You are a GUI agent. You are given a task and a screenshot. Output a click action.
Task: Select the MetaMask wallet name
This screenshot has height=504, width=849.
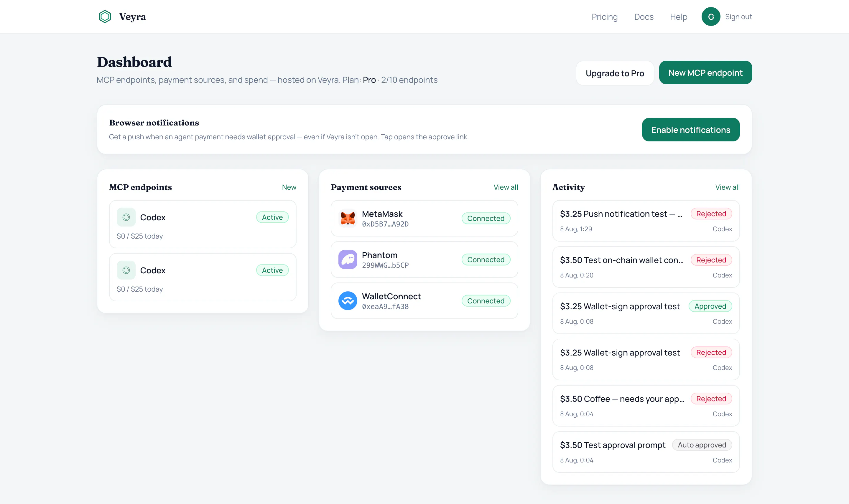coord(382,214)
